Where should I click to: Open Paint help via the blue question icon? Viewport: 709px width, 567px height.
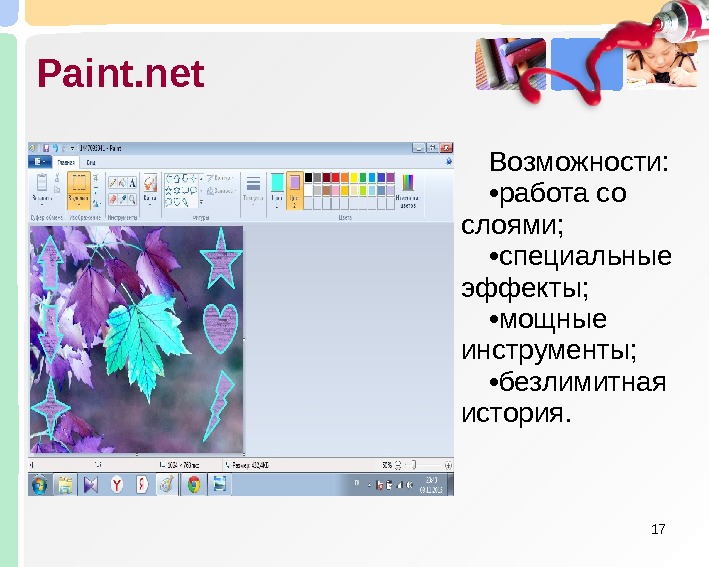point(449,161)
